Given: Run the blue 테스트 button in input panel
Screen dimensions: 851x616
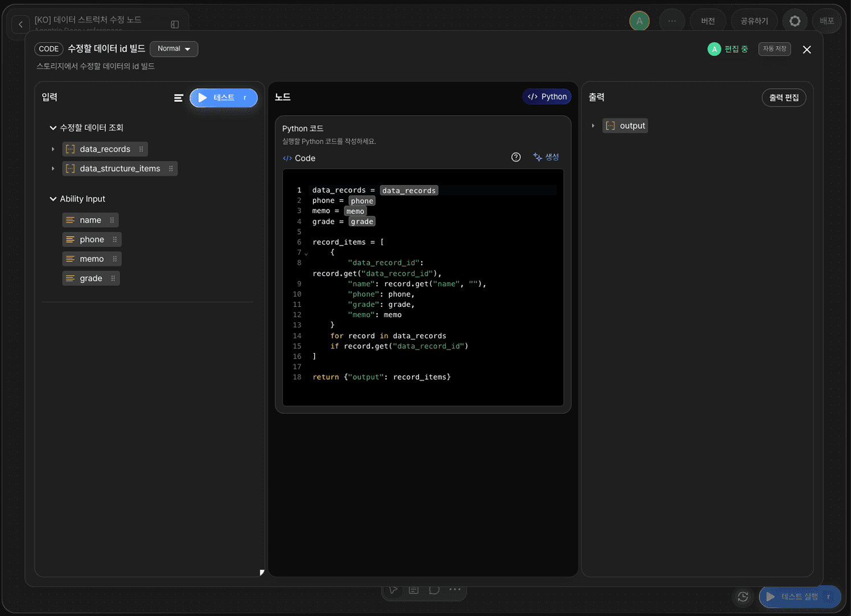Looking at the screenshot, I should tap(223, 98).
